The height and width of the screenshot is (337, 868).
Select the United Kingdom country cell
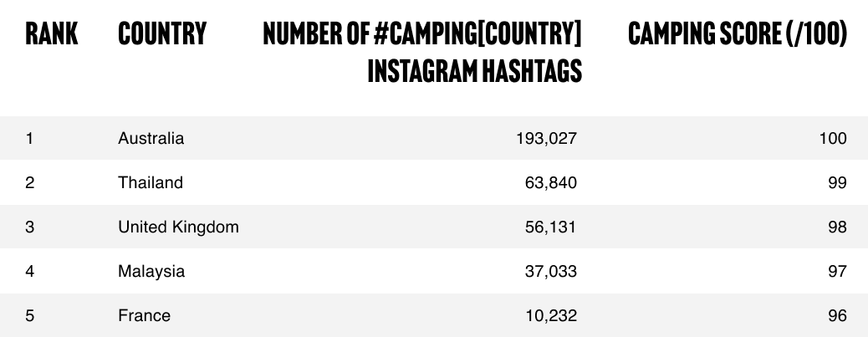tap(178, 227)
